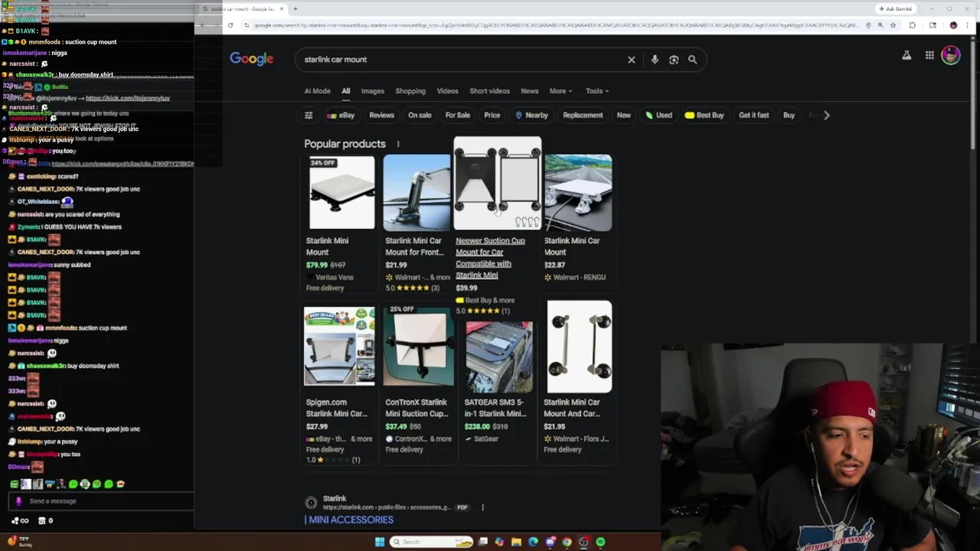Open a new browser tab
980x551 pixels.
point(295,8)
